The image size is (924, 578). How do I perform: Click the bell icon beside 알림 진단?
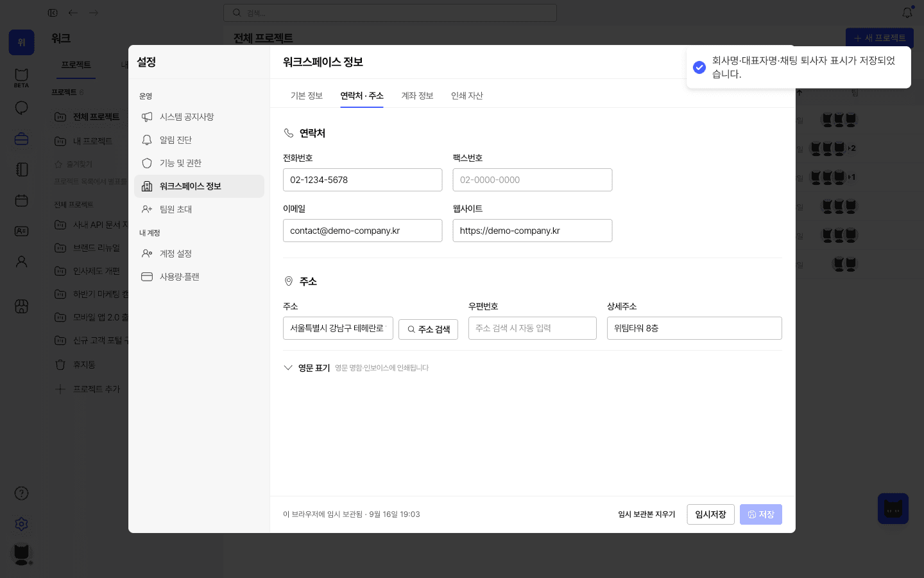[x=147, y=140]
